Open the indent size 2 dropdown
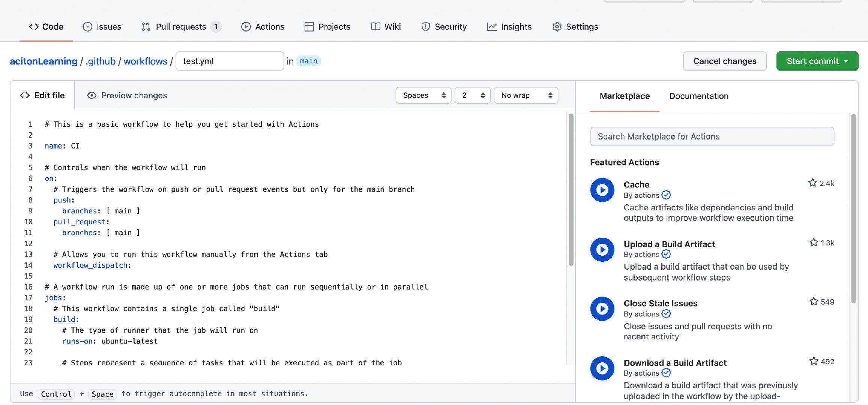Image resolution: width=868 pixels, height=405 pixels. (x=473, y=95)
